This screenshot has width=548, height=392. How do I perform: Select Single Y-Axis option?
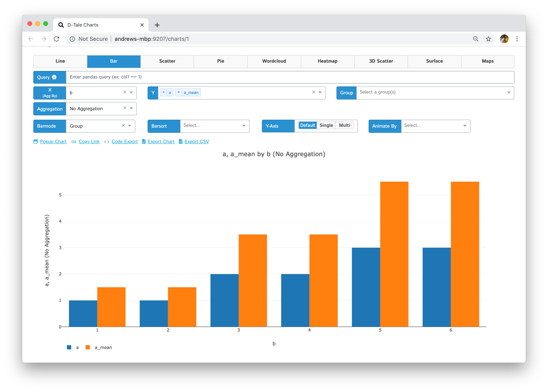[x=326, y=125]
